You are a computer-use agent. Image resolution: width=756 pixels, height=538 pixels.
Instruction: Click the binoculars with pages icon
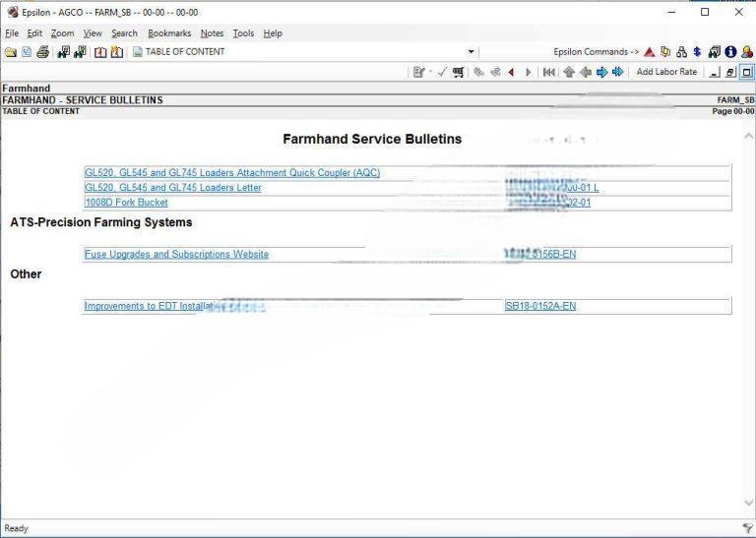[x=714, y=52]
